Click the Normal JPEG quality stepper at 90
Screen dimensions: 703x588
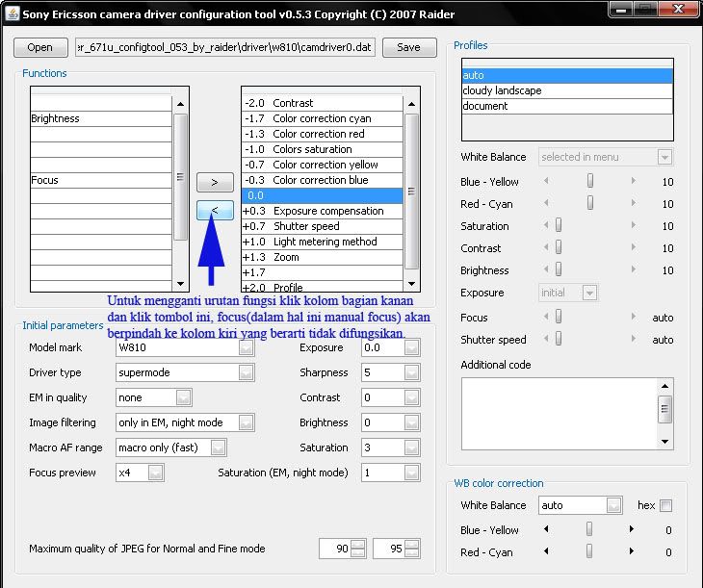(358, 549)
